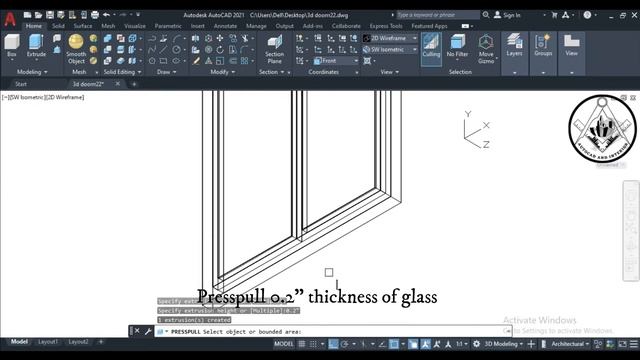Select the Line draw tool

click(x=163, y=50)
